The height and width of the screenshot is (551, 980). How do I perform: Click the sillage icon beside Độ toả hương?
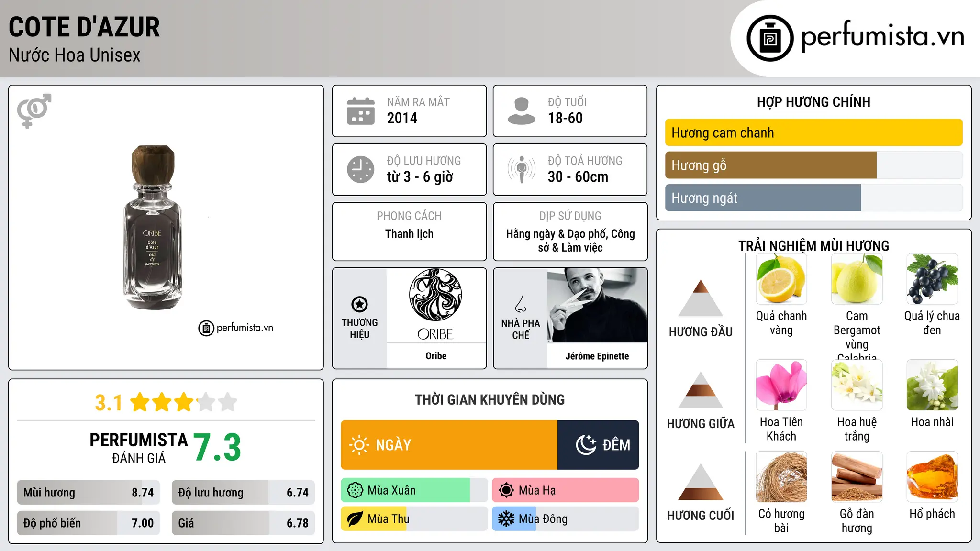click(x=521, y=169)
